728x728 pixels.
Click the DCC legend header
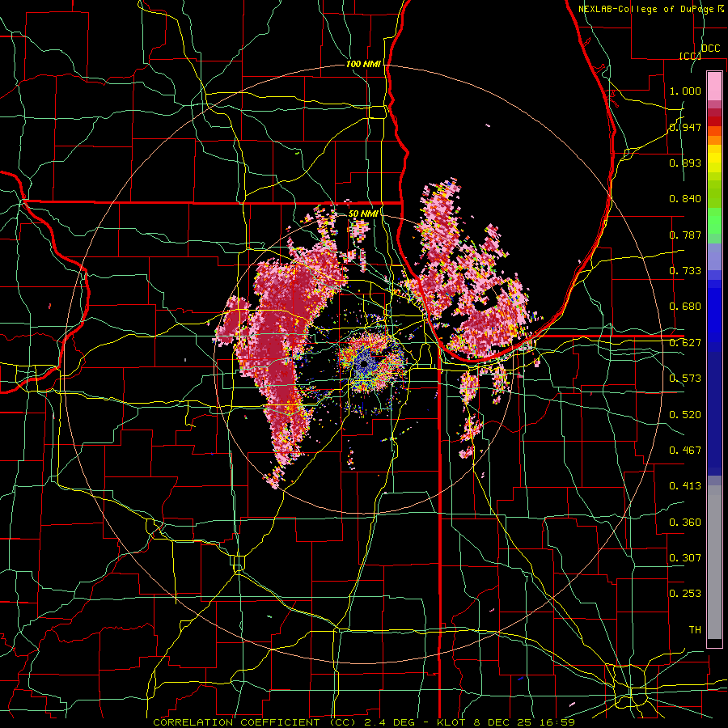(710, 49)
